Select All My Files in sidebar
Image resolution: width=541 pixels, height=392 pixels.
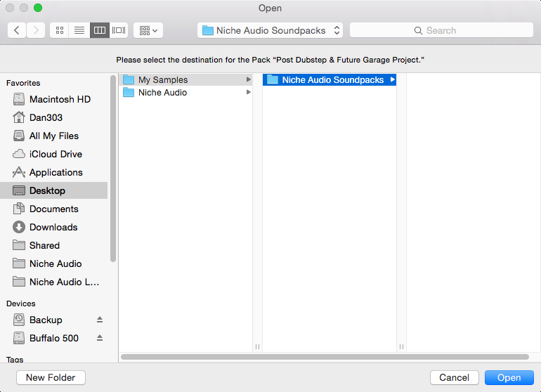click(54, 136)
